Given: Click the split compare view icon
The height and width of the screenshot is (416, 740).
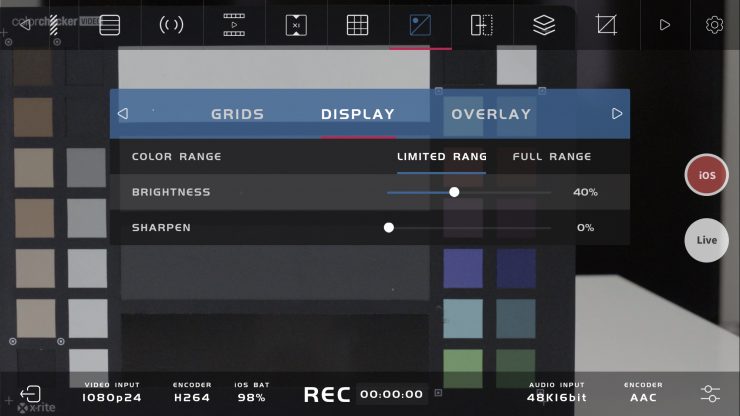Looking at the screenshot, I should 482,25.
